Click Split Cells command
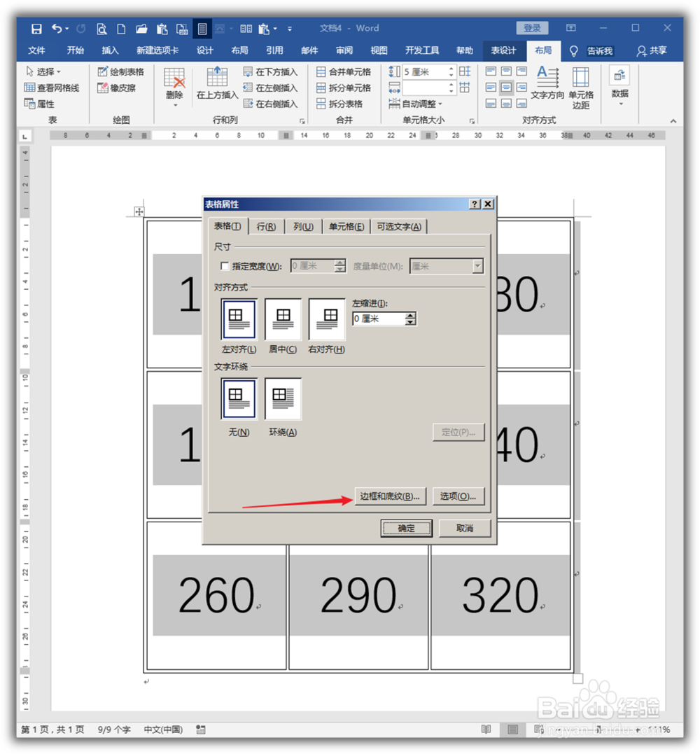The height and width of the screenshot is (754, 700). coord(344,88)
